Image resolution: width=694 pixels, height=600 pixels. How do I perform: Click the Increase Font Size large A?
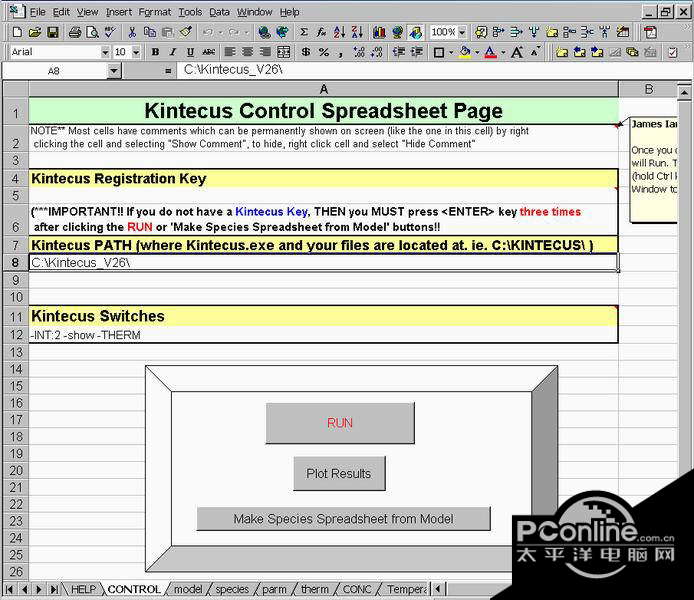[x=516, y=52]
